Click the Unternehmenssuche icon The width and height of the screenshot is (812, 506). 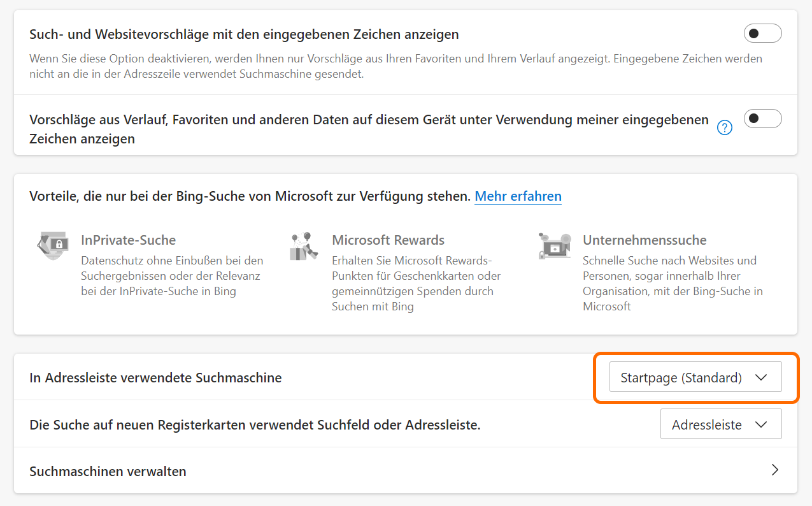pos(553,245)
